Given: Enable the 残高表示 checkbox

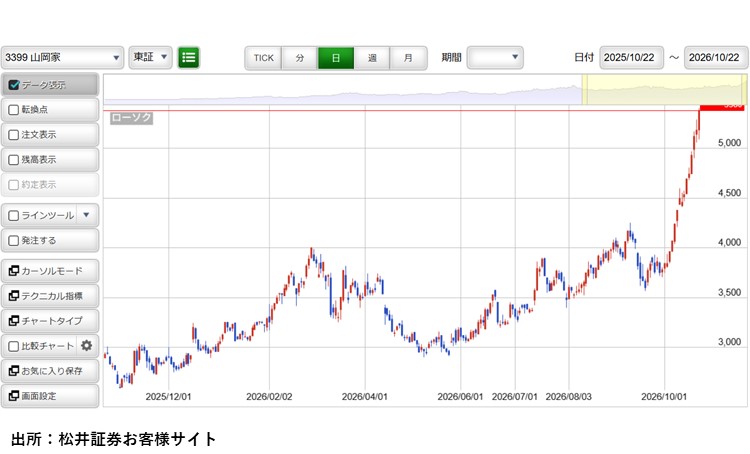Looking at the screenshot, I should 14,160.
